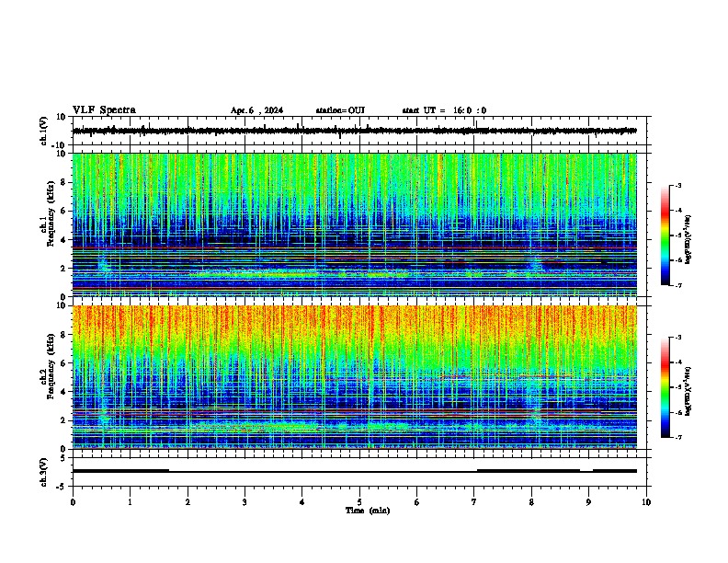This screenshot has height=563, width=728.
Task: Click inside the ch.1 spectrogram panel
Action: [354, 224]
